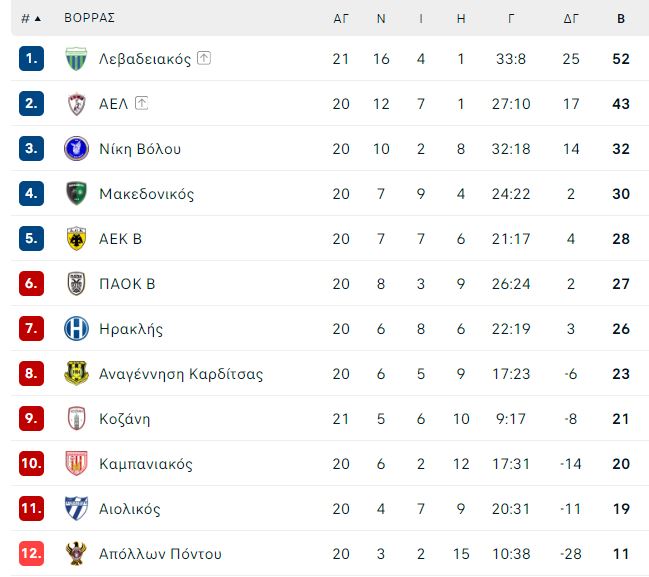Viewport: 649px width, 577px height.
Task: Click the ΑΕΛ team logo
Action: [76, 104]
